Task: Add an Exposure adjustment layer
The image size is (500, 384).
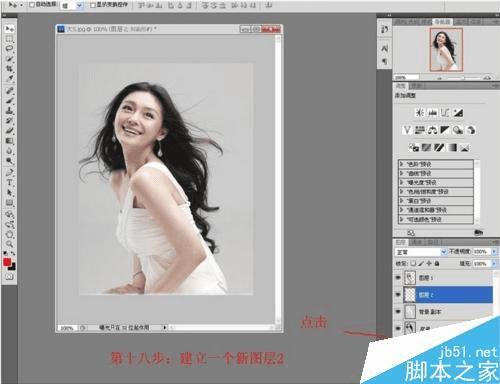Action: (458, 113)
